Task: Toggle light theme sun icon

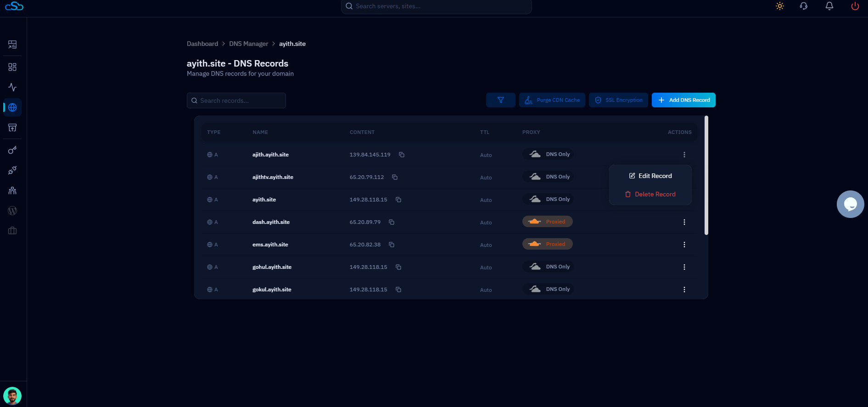Action: click(780, 6)
